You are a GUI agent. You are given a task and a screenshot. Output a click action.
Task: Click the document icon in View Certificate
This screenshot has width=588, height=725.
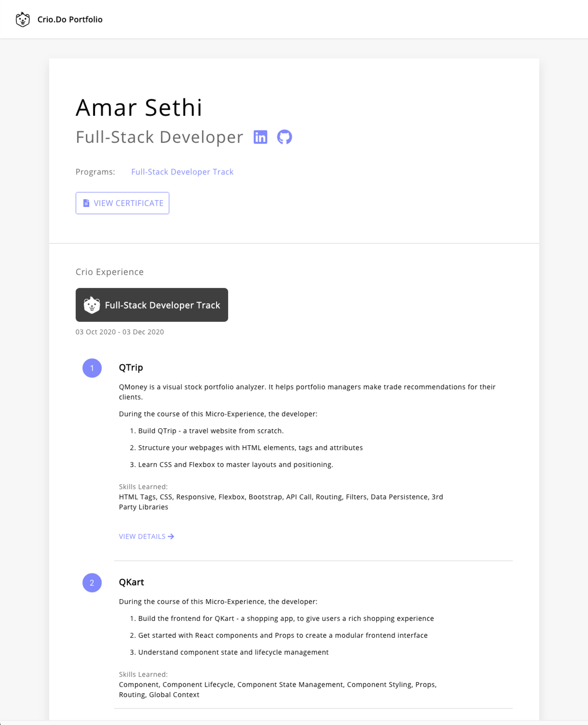click(x=86, y=203)
